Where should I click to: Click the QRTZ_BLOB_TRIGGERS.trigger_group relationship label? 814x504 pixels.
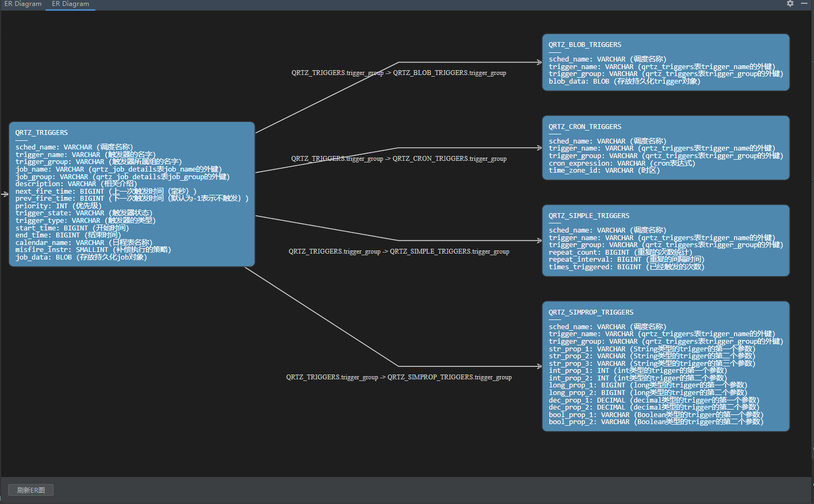[399, 73]
